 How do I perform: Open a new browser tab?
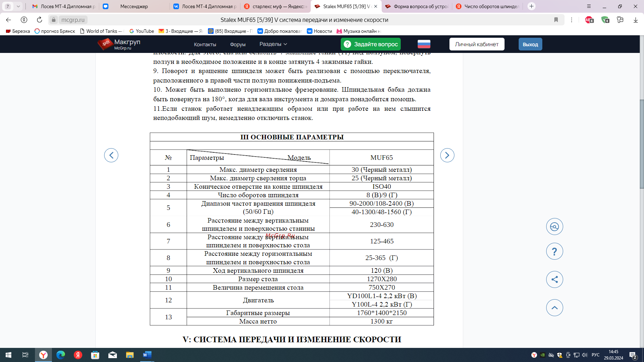[x=531, y=6]
